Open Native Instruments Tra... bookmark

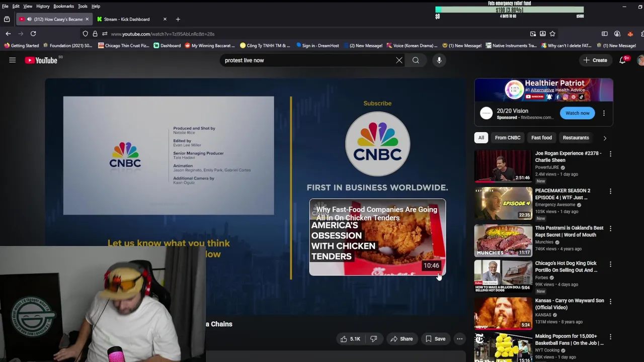tap(511, 46)
